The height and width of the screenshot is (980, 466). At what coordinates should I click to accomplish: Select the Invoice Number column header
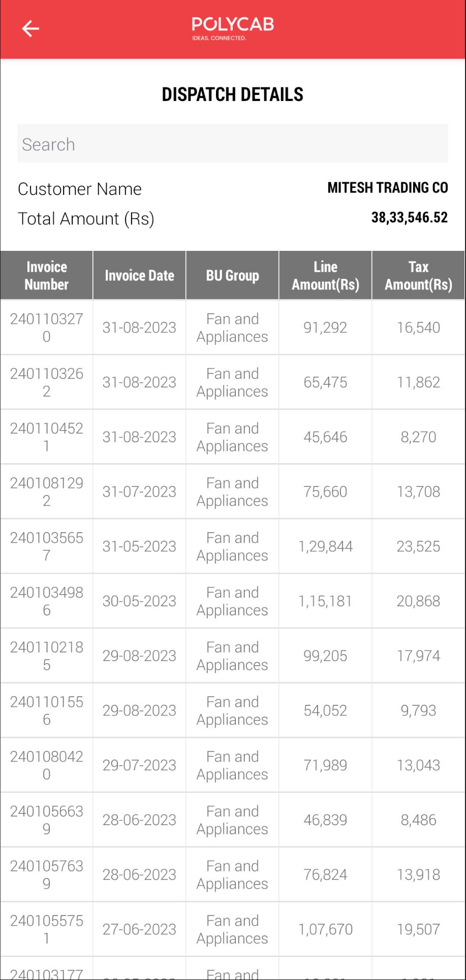[47, 275]
